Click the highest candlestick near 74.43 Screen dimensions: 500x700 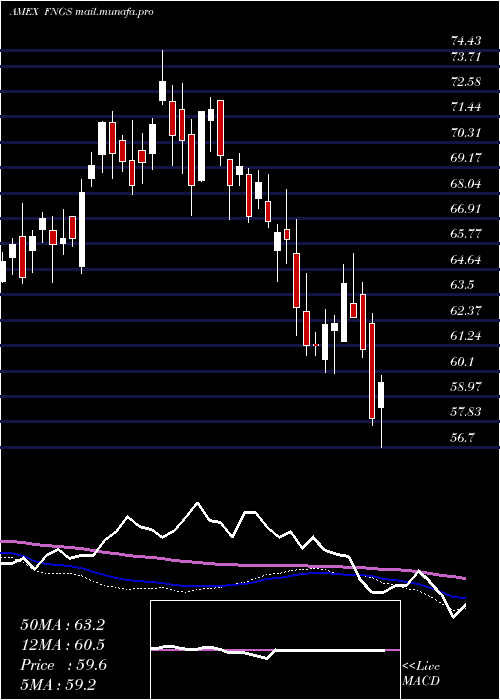162,91
